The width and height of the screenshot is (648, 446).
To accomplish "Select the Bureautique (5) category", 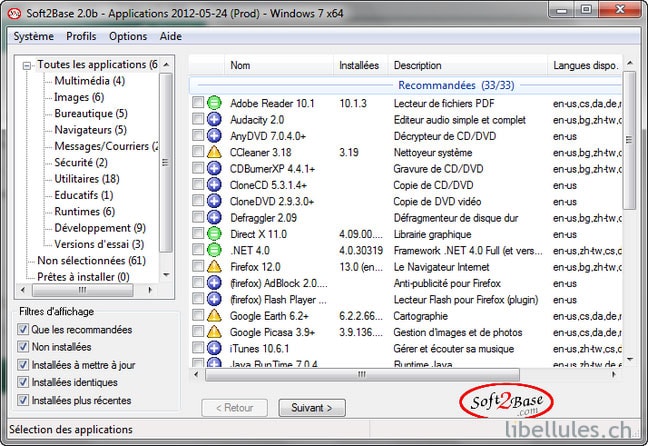I will coord(91,113).
